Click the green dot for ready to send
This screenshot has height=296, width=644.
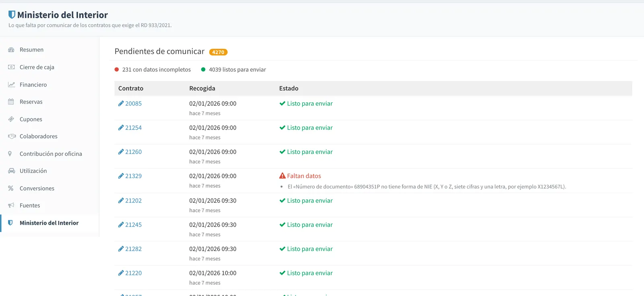203,69
